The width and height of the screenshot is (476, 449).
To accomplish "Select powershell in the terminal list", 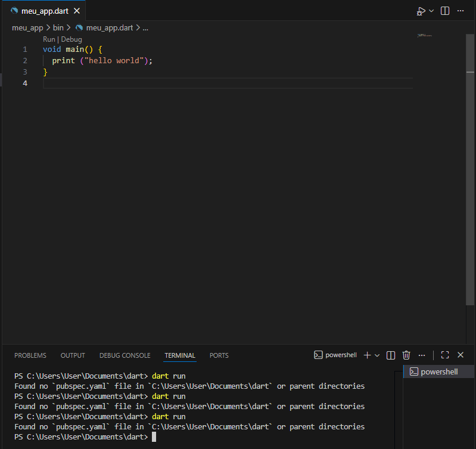I will [x=438, y=371].
